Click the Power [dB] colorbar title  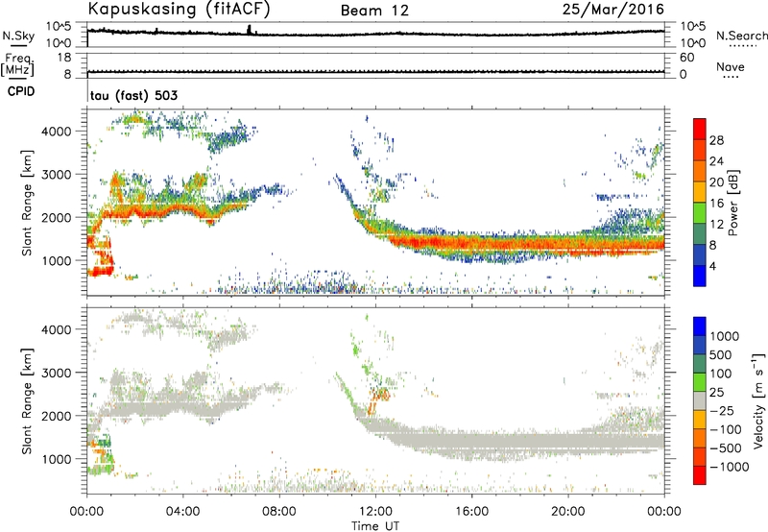tap(733, 203)
